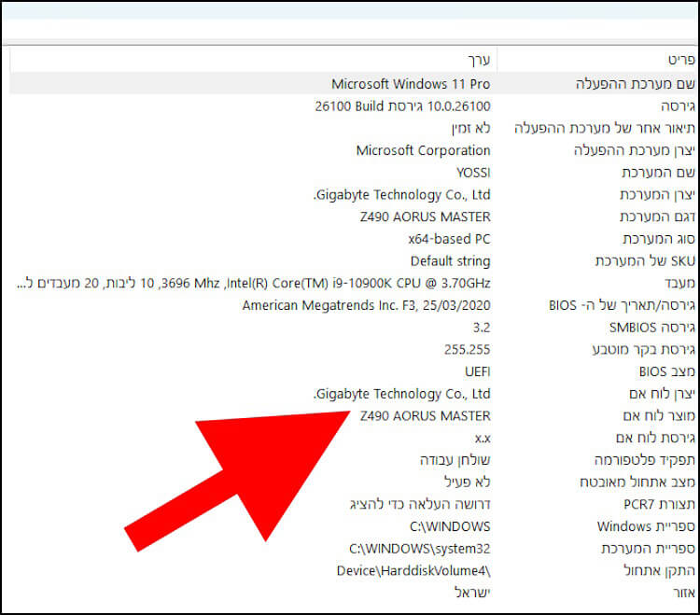Select the '3.2' SMBIOS version value
This screenshot has width=700, height=615.
tap(482, 328)
